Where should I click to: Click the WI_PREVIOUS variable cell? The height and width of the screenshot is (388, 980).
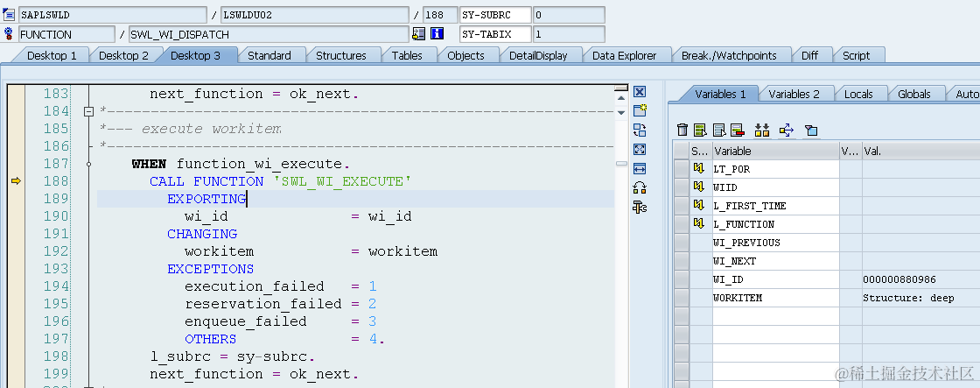pos(775,243)
